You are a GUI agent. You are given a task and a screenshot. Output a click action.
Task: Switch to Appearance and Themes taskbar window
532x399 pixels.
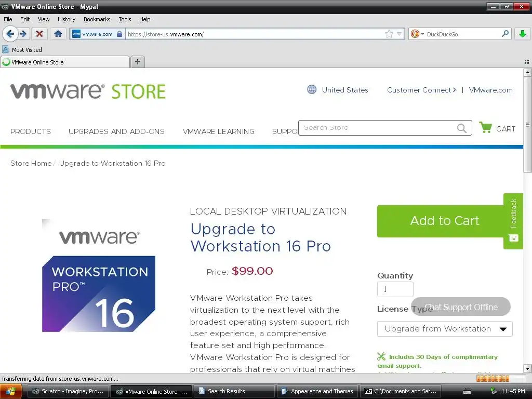point(317,391)
